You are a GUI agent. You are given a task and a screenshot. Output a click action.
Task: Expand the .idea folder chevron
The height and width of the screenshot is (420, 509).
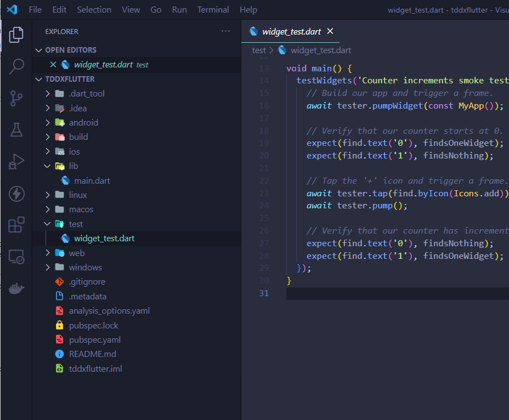point(48,108)
